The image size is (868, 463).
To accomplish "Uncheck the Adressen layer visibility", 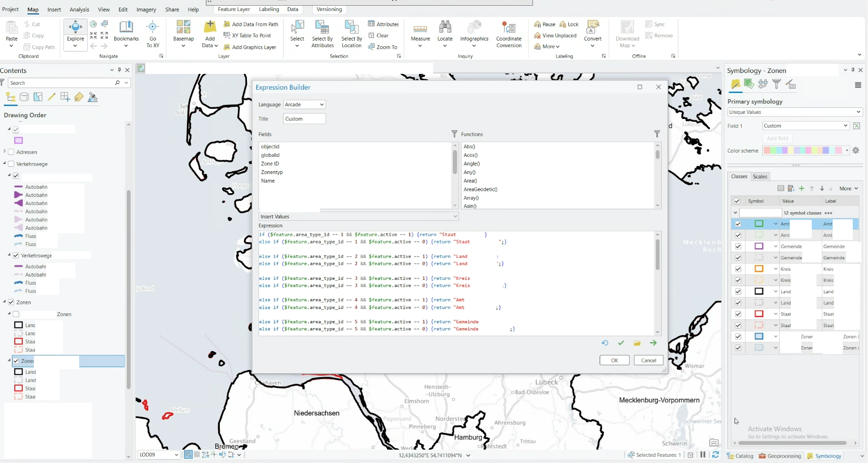I will 11,152.
